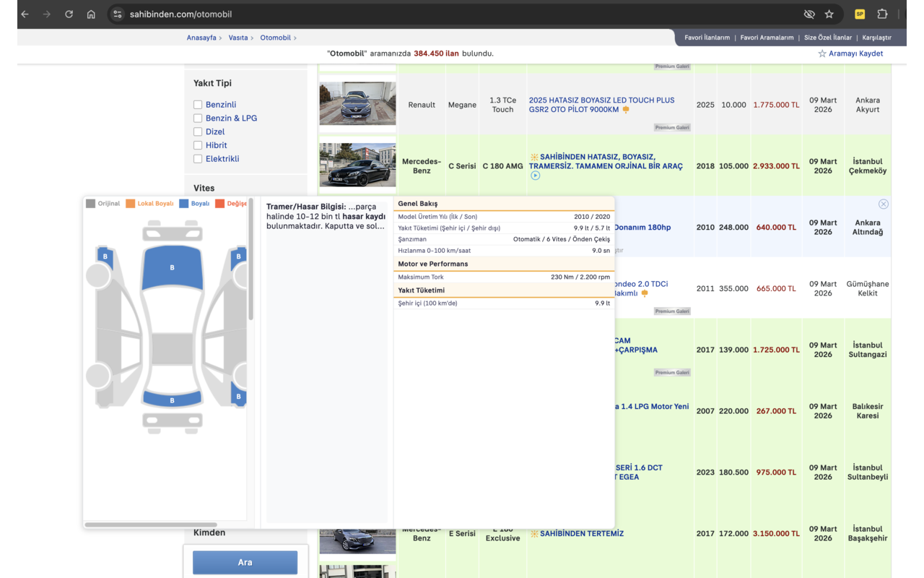Image resolution: width=924 pixels, height=578 pixels.
Task: Click the crossed-out eye icon in address bar
Action: click(809, 14)
